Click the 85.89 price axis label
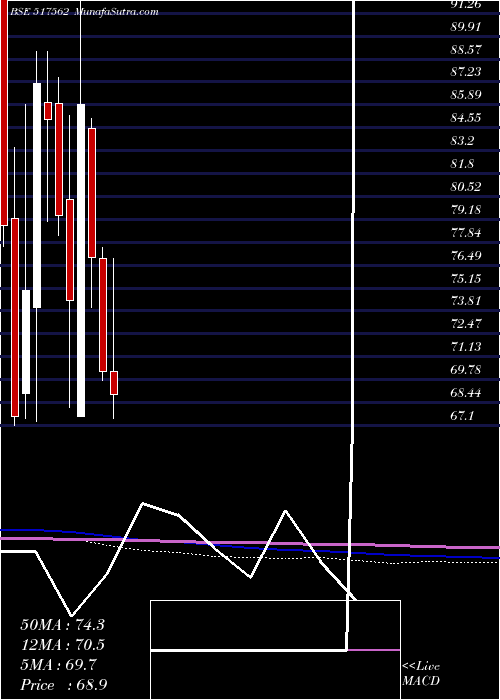The height and width of the screenshot is (700, 500). coord(466,95)
